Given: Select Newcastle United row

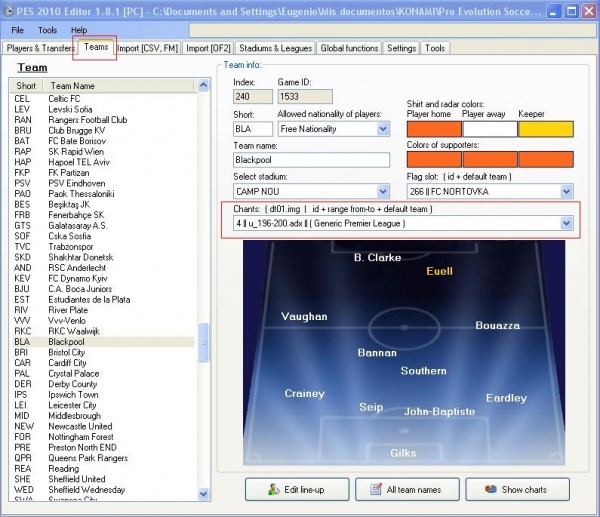Looking at the screenshot, I should pyautogui.click(x=103, y=426).
